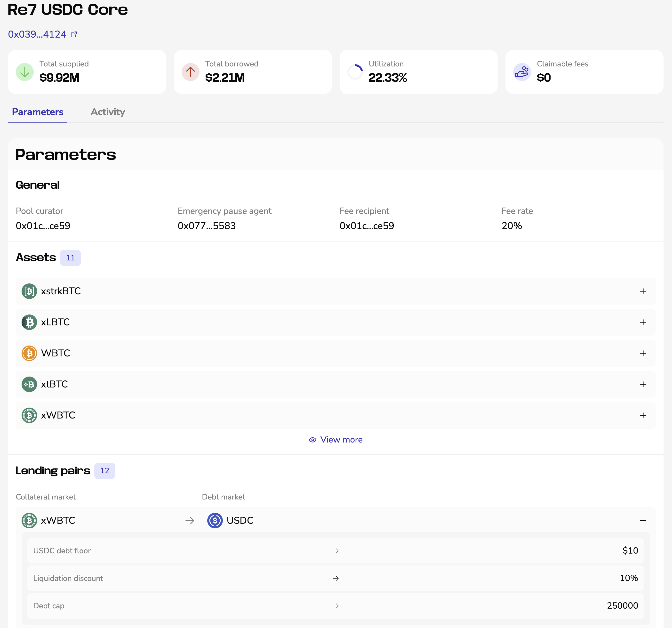672x628 pixels.
Task: Click the Liquidation discount label
Action: (68, 578)
